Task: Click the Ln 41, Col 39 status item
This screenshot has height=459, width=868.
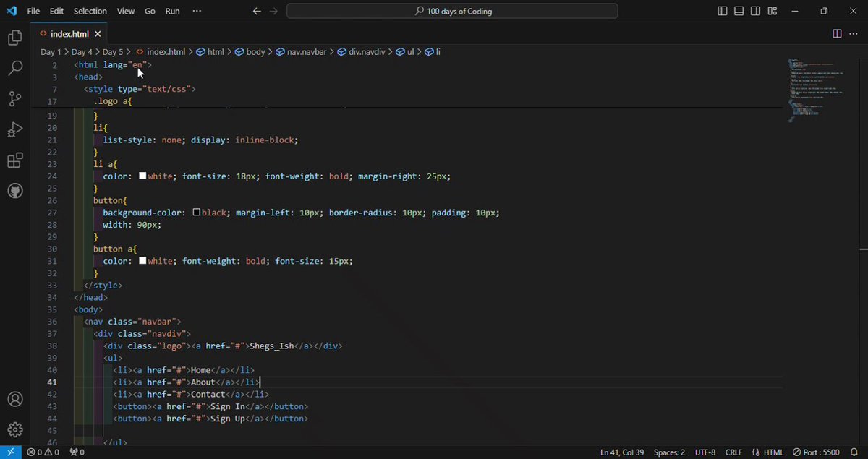Action: click(x=622, y=452)
